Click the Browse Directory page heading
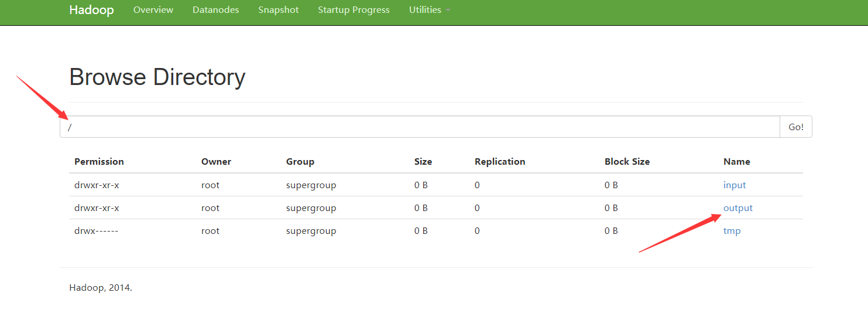The height and width of the screenshot is (323, 868). pyautogui.click(x=157, y=77)
